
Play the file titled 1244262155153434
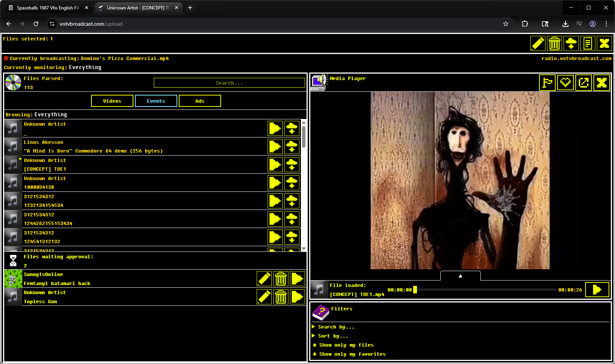click(x=275, y=219)
